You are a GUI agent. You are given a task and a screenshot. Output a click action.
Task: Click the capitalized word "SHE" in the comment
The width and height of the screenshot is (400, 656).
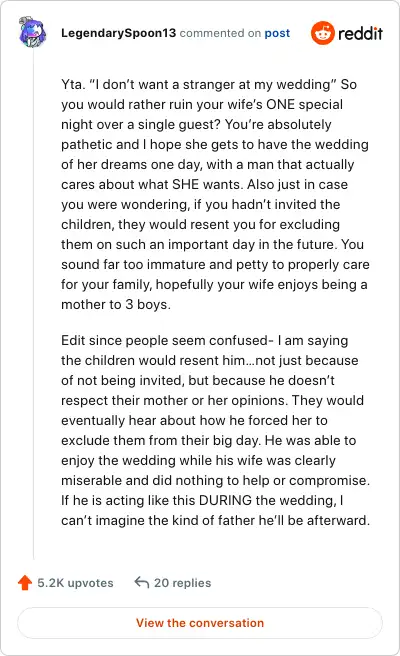185,184
